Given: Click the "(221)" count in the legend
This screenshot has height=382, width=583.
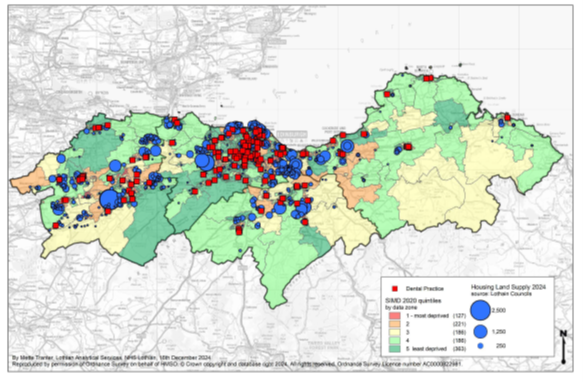Looking at the screenshot, I should (x=459, y=324).
